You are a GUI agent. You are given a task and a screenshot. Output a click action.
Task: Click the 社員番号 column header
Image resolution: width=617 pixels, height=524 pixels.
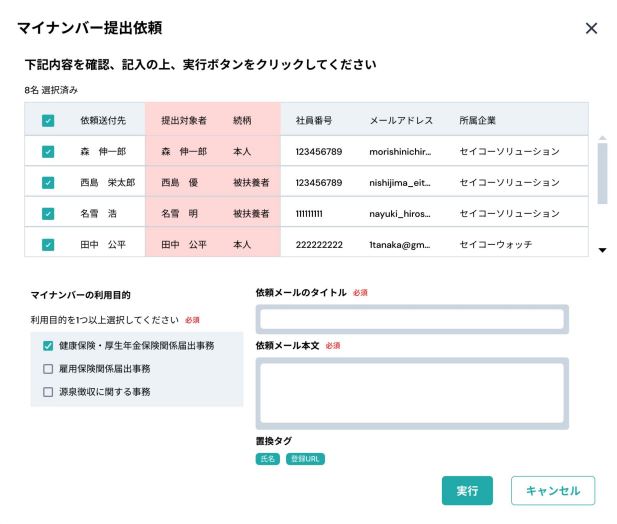(314, 120)
